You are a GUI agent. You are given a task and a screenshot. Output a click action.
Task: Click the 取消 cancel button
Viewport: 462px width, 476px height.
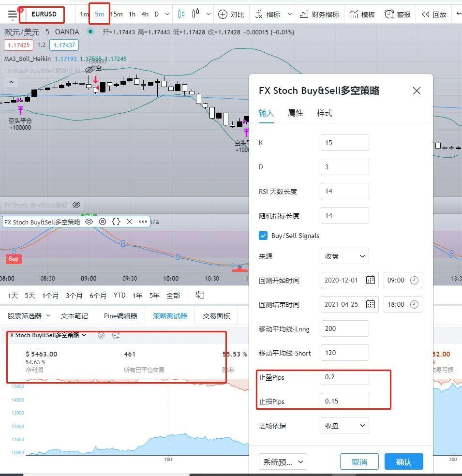coord(359,461)
